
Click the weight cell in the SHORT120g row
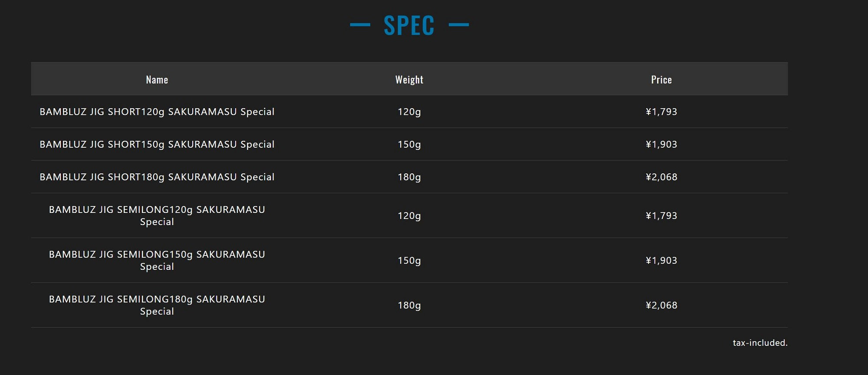point(409,112)
